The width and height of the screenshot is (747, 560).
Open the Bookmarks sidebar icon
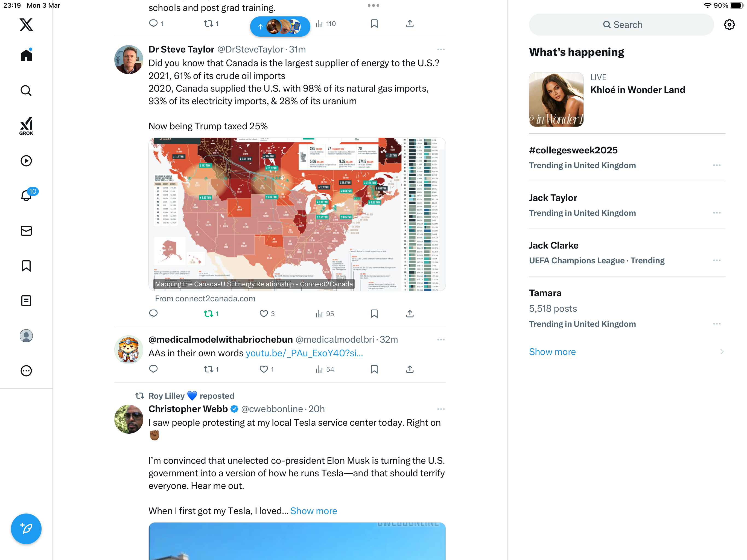click(x=26, y=266)
